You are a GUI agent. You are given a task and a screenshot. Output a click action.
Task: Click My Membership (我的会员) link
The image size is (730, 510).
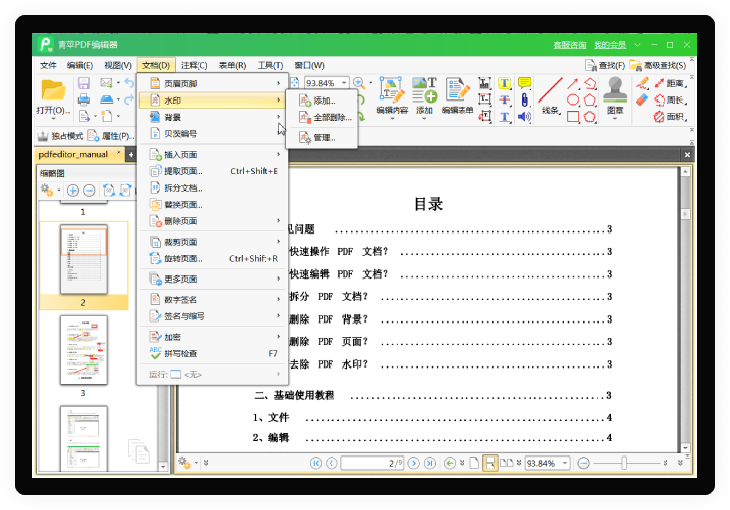pos(610,45)
